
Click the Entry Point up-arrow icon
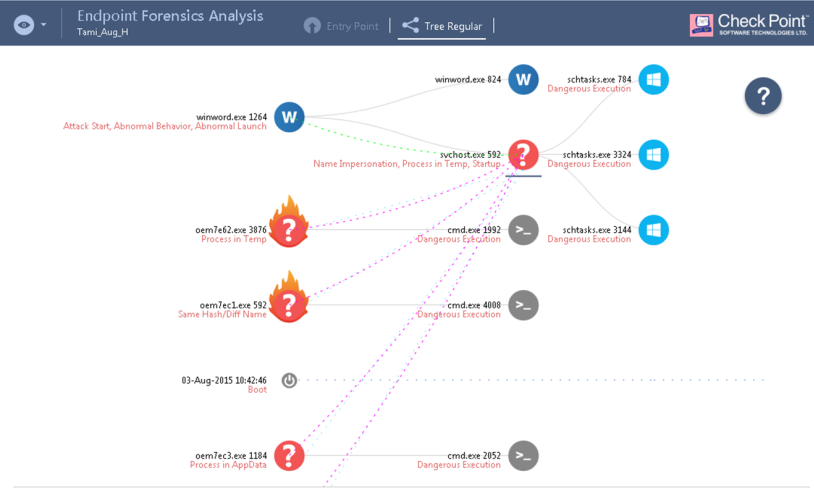(312, 26)
